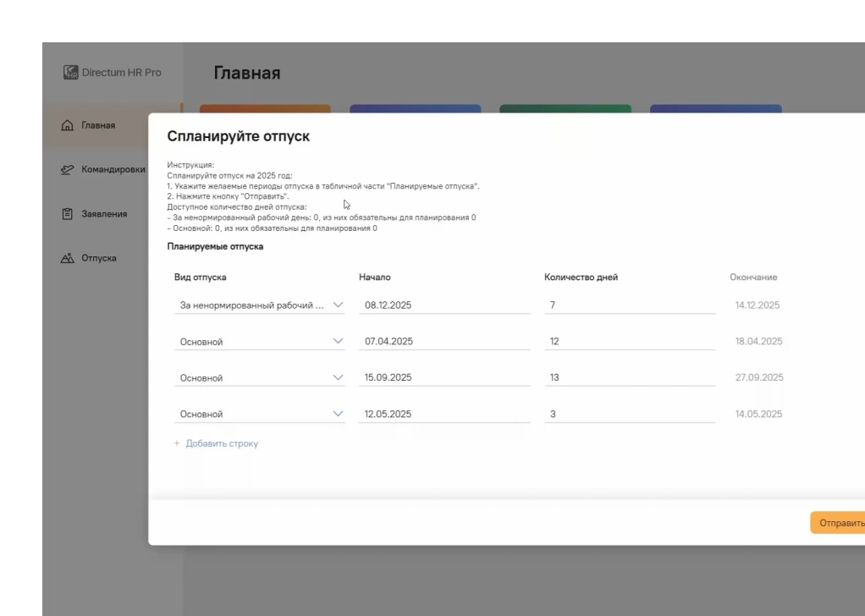This screenshot has width=865, height=616.
Task: Click the mountain icon beside Отпуска
Action: coord(69,258)
